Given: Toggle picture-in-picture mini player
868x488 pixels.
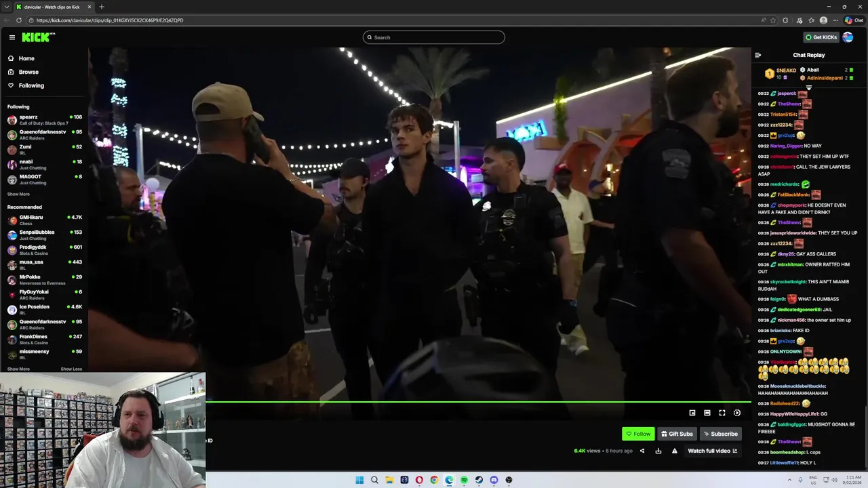Looking at the screenshot, I should [x=692, y=413].
